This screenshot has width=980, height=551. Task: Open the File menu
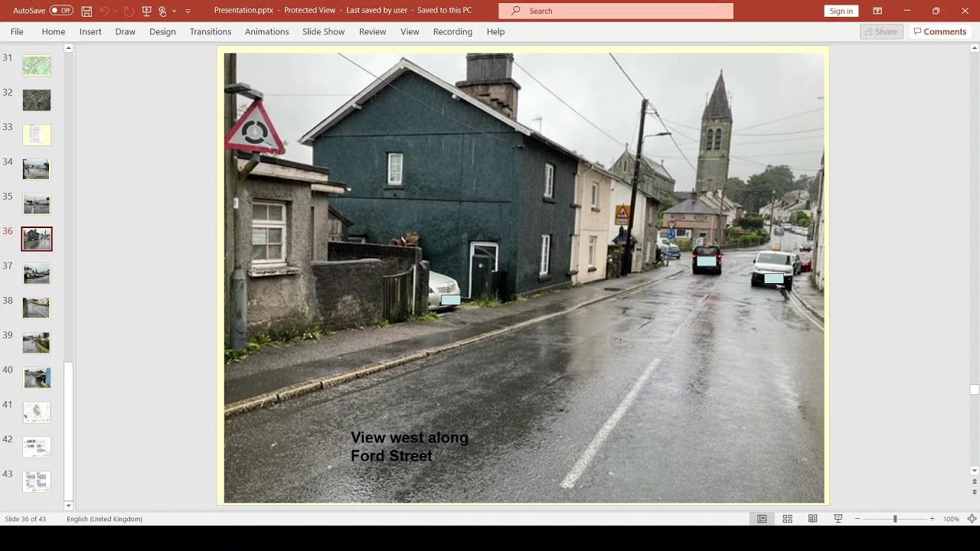pyautogui.click(x=17, y=31)
